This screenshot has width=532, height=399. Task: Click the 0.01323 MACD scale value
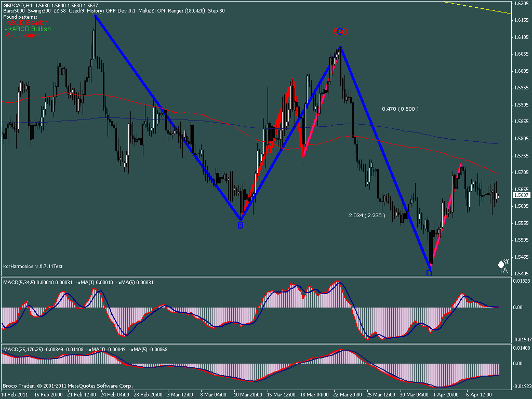tap(522, 281)
